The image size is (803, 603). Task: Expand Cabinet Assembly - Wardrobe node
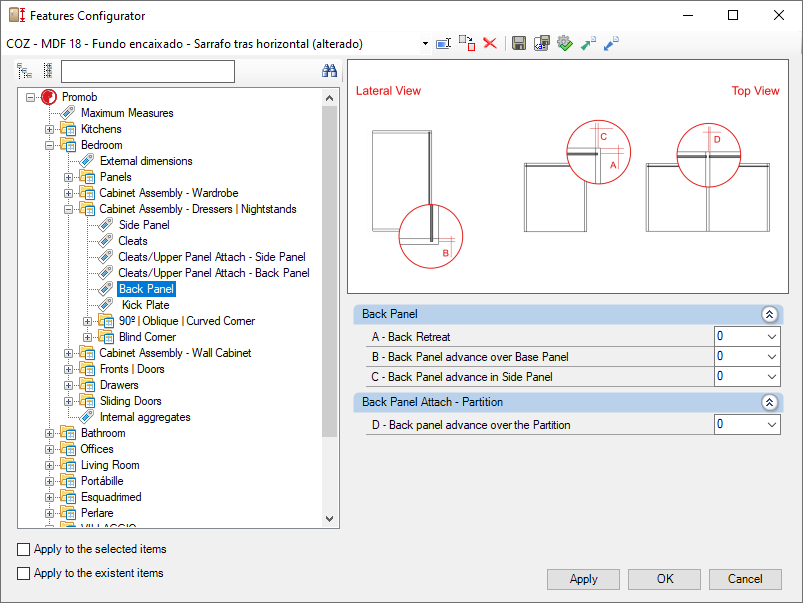[x=68, y=194]
